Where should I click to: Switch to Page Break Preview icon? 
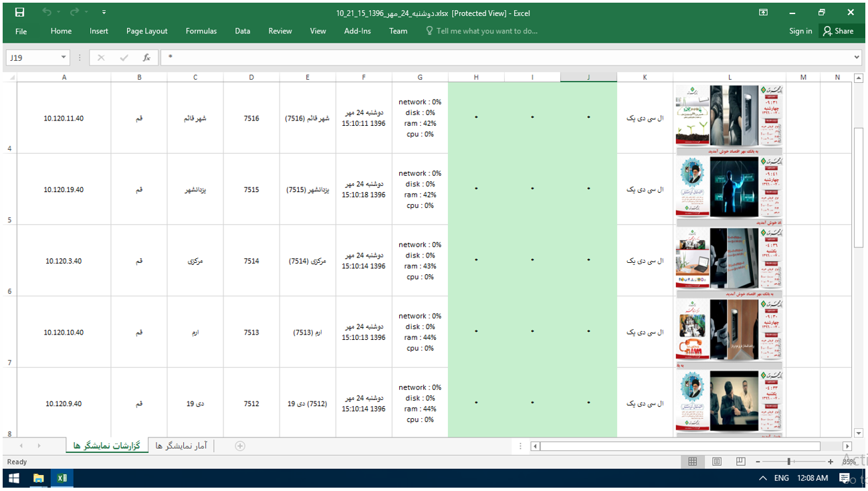tap(741, 462)
